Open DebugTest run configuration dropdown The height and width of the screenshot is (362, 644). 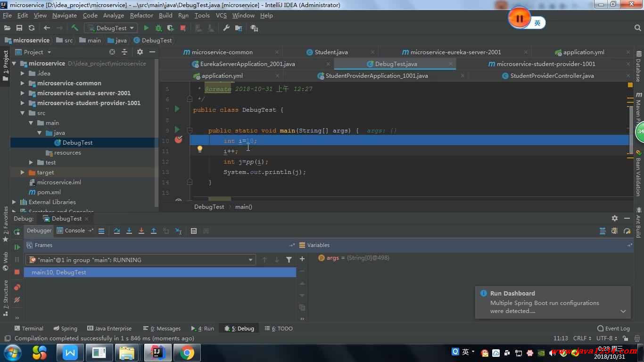click(x=111, y=28)
